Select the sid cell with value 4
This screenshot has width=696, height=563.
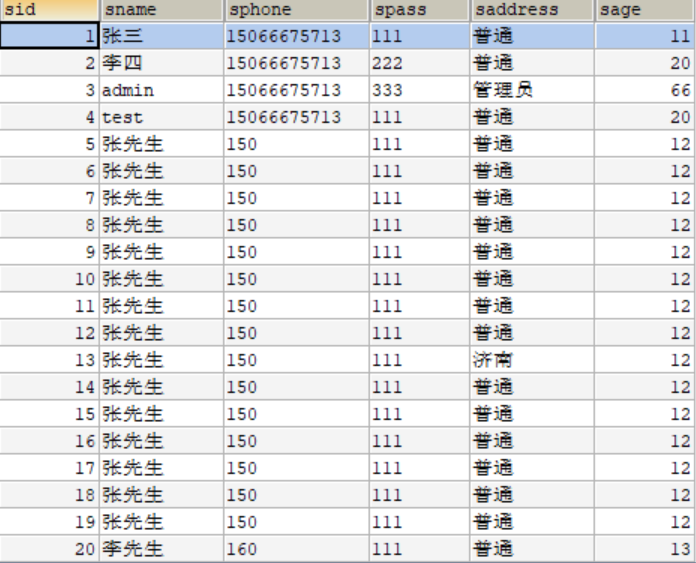point(49,117)
